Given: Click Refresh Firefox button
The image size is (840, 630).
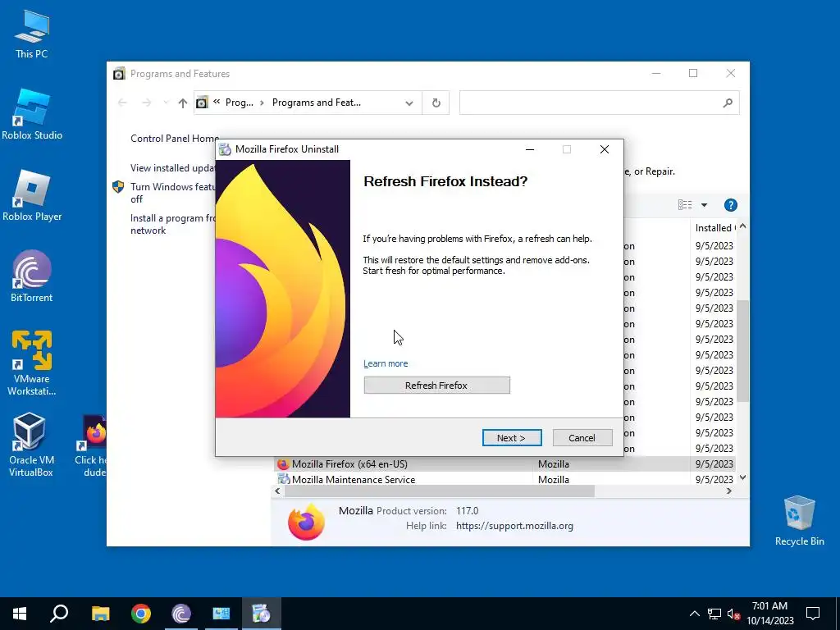Looking at the screenshot, I should coord(436,386).
